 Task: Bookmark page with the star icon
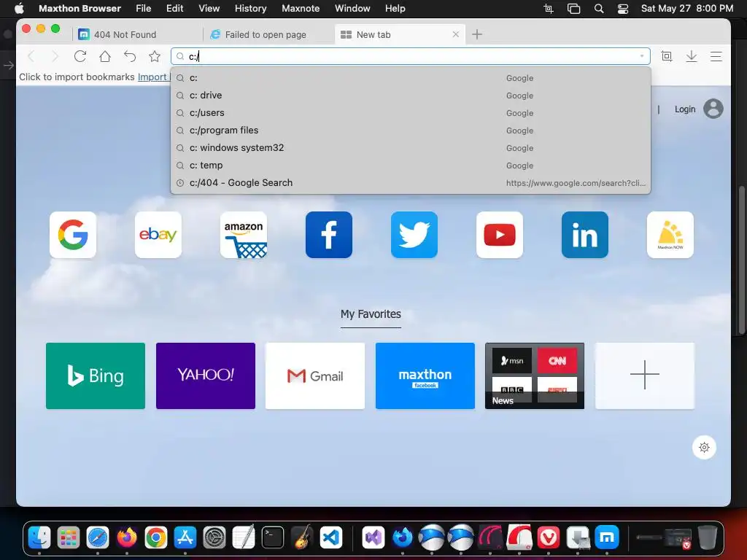[x=155, y=56]
